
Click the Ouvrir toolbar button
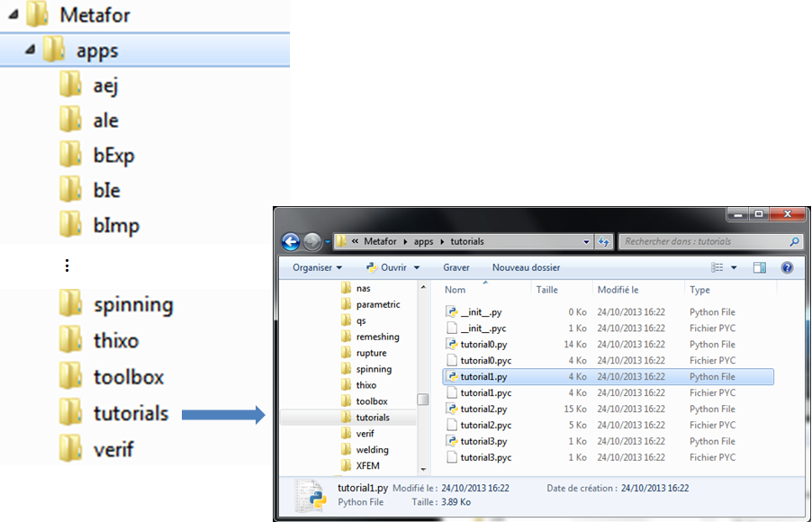(x=386, y=267)
